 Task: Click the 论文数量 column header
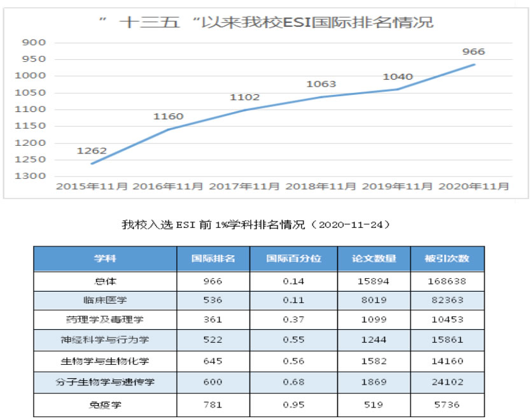click(374, 259)
